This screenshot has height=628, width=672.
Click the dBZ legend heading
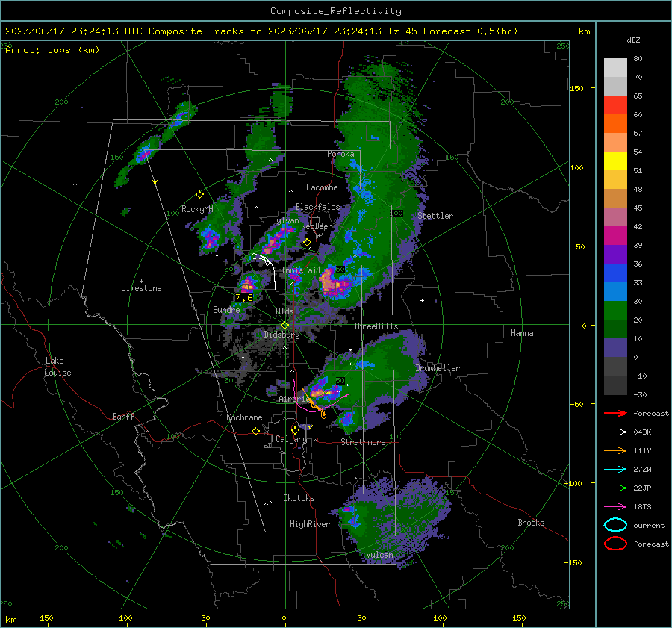[x=633, y=40]
